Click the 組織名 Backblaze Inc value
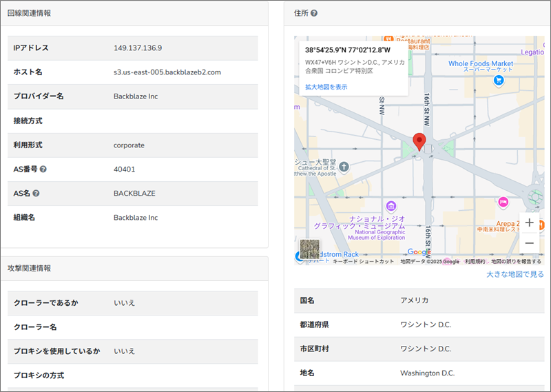The width and height of the screenshot is (551, 392). [136, 218]
